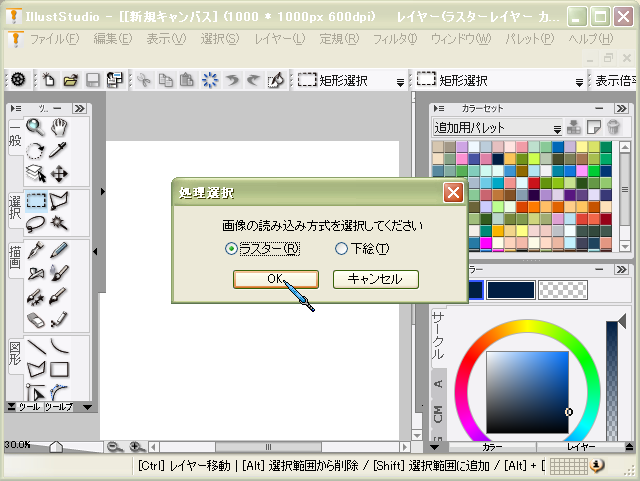
Task: Select the Pen nib tool
Action: [x=36, y=250]
